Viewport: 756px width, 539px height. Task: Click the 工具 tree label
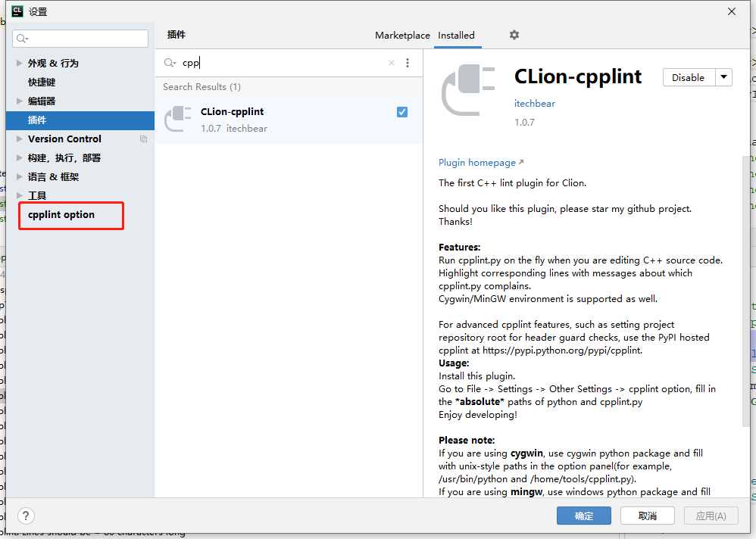coord(37,195)
